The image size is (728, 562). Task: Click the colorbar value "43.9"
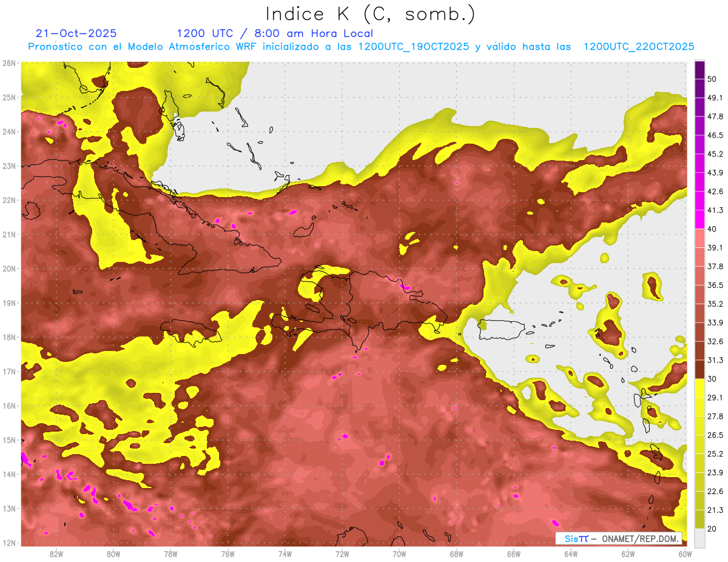pyautogui.click(x=715, y=173)
